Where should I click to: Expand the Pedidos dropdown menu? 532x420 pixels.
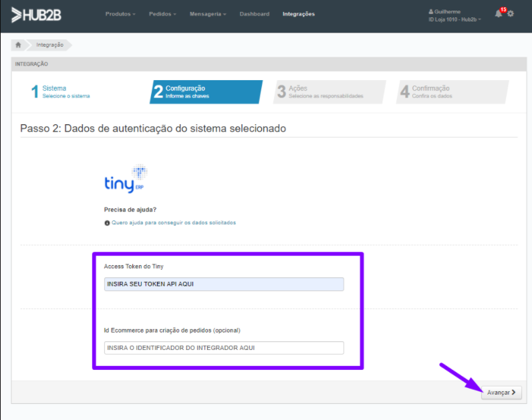(x=162, y=14)
